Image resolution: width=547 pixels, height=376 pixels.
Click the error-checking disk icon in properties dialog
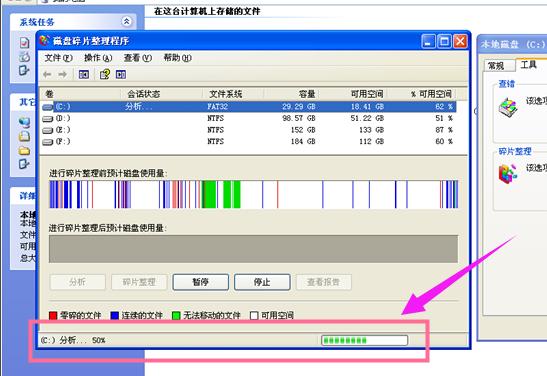click(508, 108)
